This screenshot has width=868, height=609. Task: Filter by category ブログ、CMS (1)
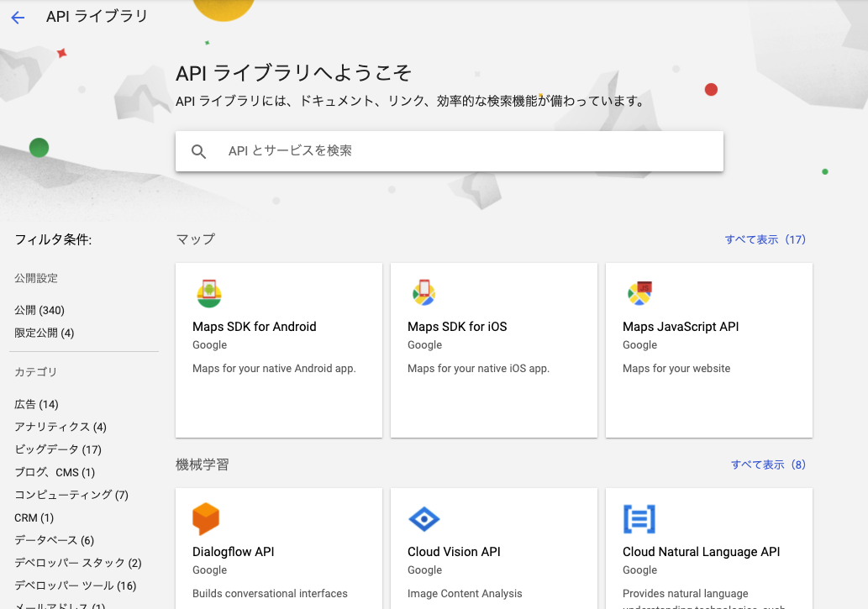tap(55, 472)
